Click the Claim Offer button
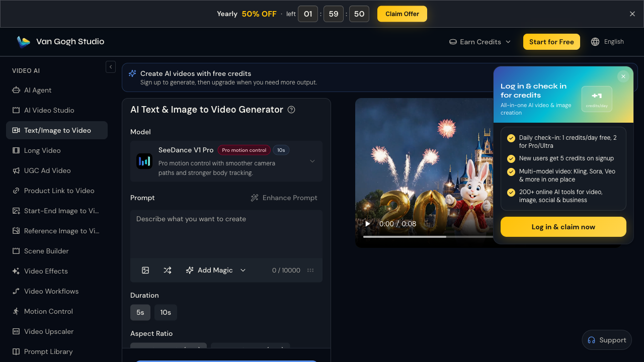 tap(402, 14)
